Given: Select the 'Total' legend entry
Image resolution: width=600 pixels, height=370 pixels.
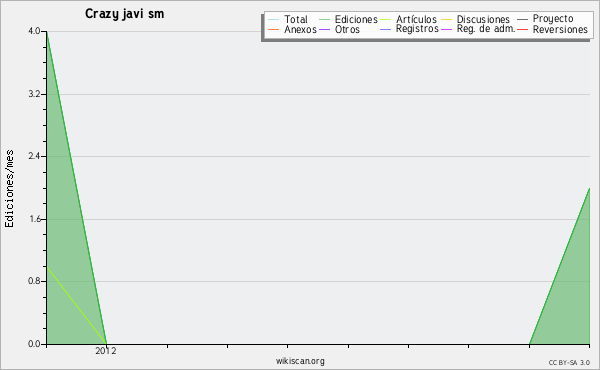Looking at the screenshot, I should tap(296, 20).
